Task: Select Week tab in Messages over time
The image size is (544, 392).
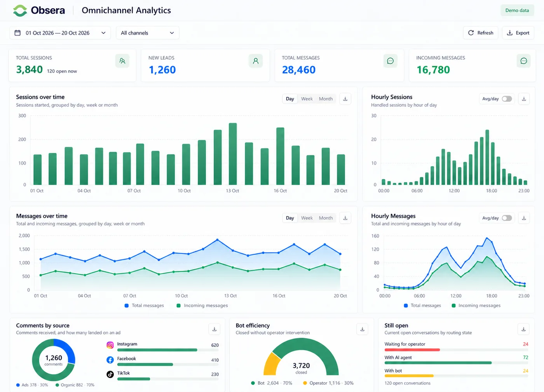Action: pyautogui.click(x=307, y=218)
